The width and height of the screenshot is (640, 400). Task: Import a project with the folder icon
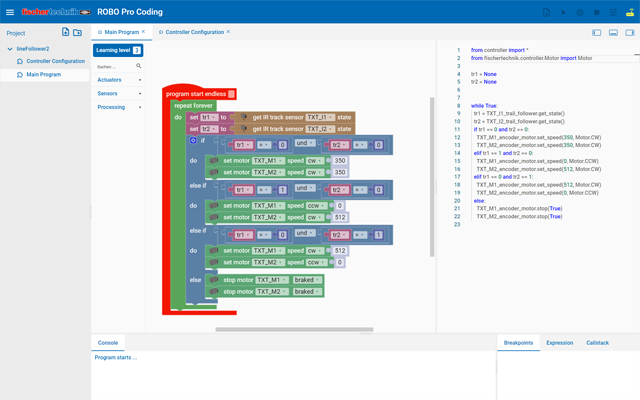(78, 32)
